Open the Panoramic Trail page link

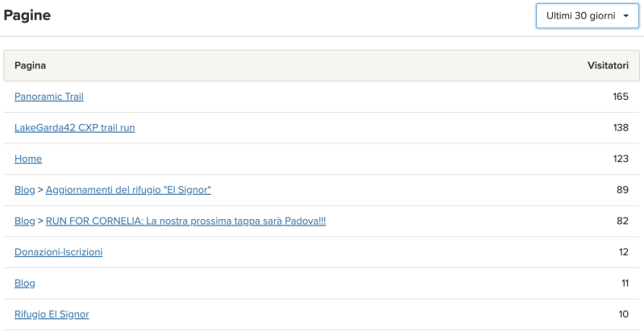49,97
